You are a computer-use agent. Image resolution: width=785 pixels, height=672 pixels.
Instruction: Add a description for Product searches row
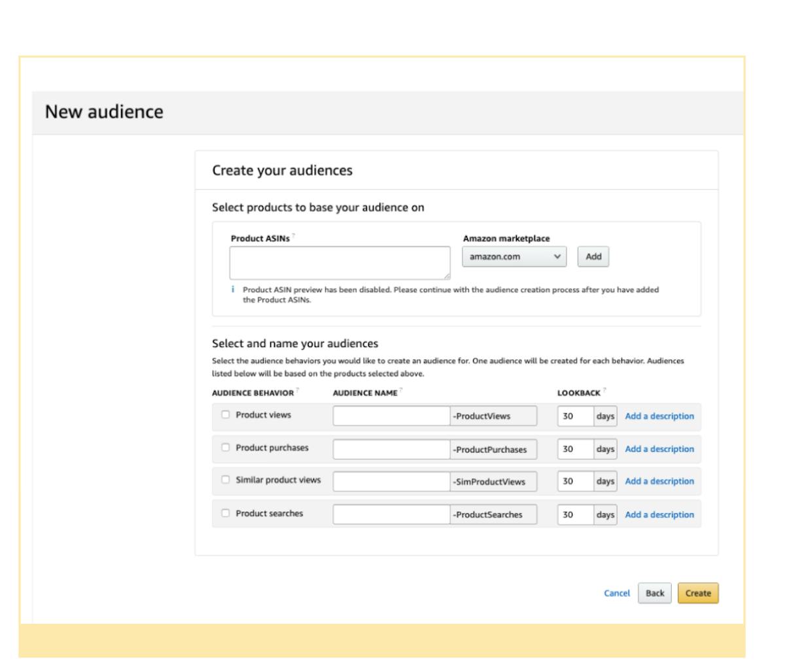click(659, 514)
